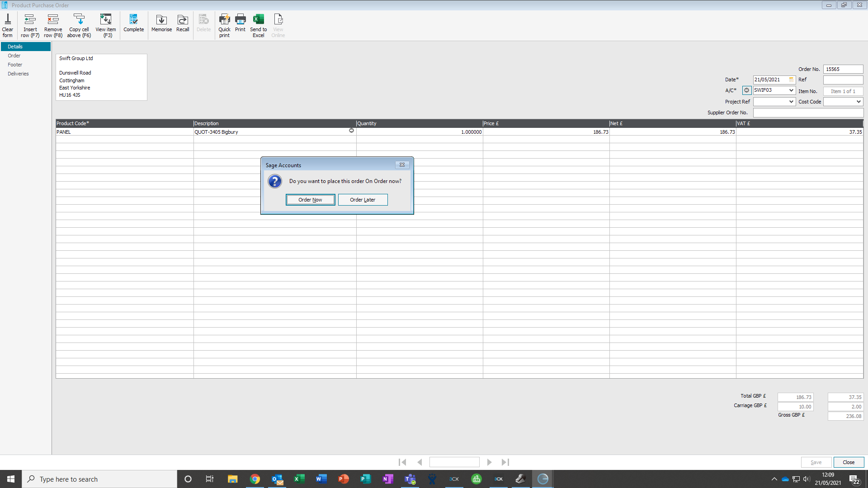Image resolution: width=868 pixels, height=488 pixels.
Task: Expand the A/C supplier dropdown
Action: (x=791, y=90)
